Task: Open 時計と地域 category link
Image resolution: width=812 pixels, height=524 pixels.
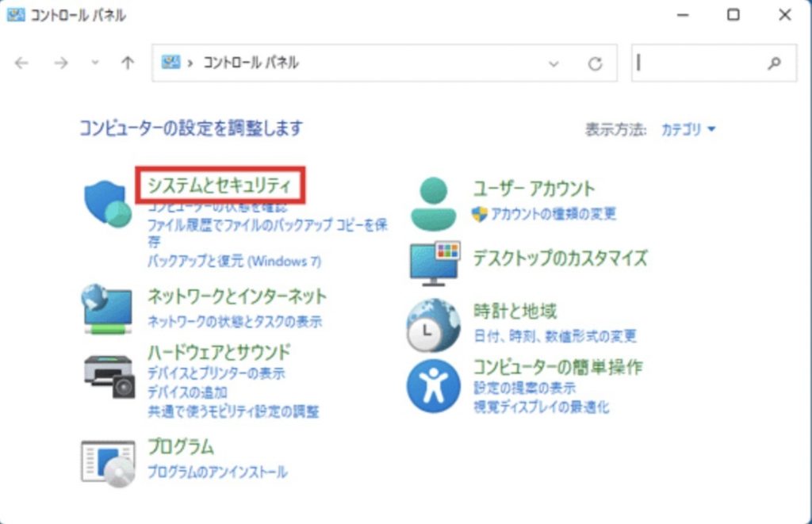Action: click(x=515, y=312)
